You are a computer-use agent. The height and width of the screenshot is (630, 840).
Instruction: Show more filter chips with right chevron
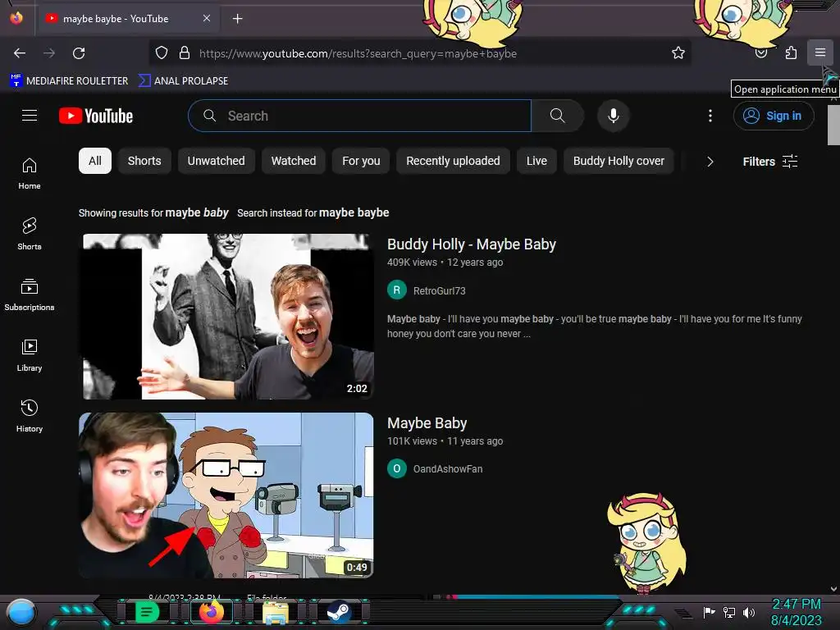[x=710, y=162]
